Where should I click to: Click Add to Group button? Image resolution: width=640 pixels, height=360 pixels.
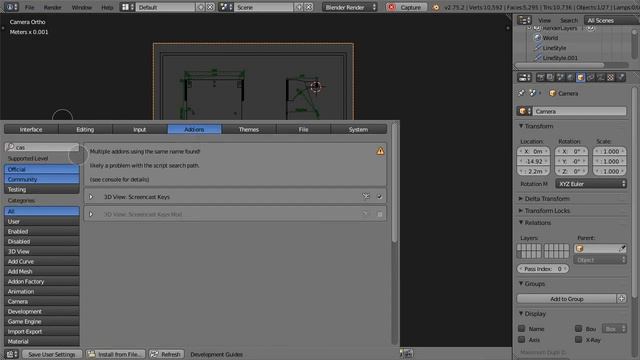[x=567, y=299]
